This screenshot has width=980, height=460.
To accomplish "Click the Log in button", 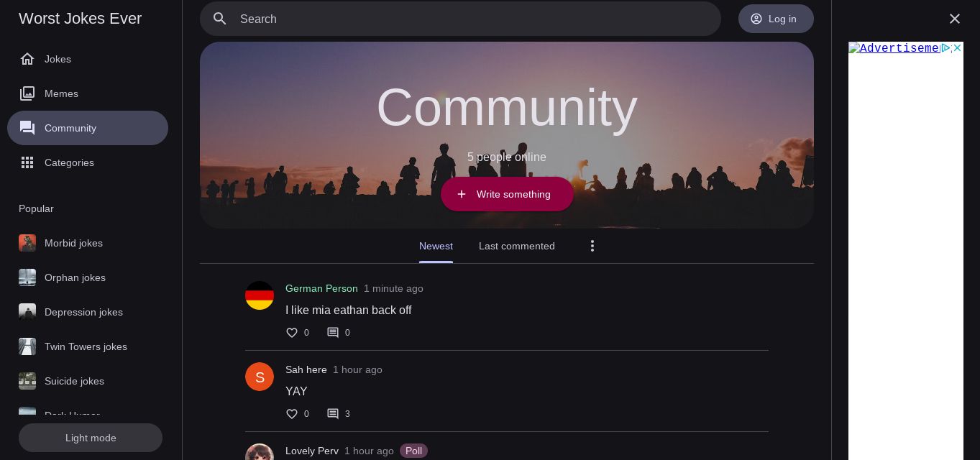I will [x=776, y=19].
